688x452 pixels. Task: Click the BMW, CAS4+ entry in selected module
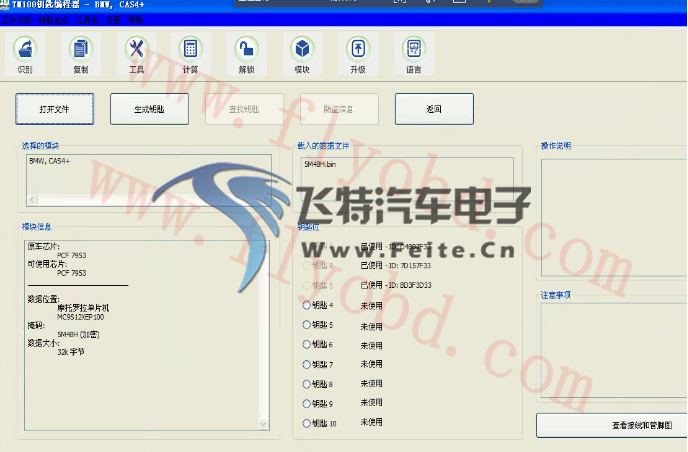49,161
